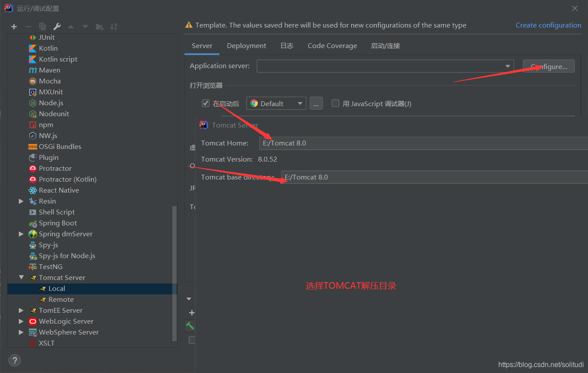Select the Shell Script item
This screenshot has width=588, height=373.
tap(57, 212)
